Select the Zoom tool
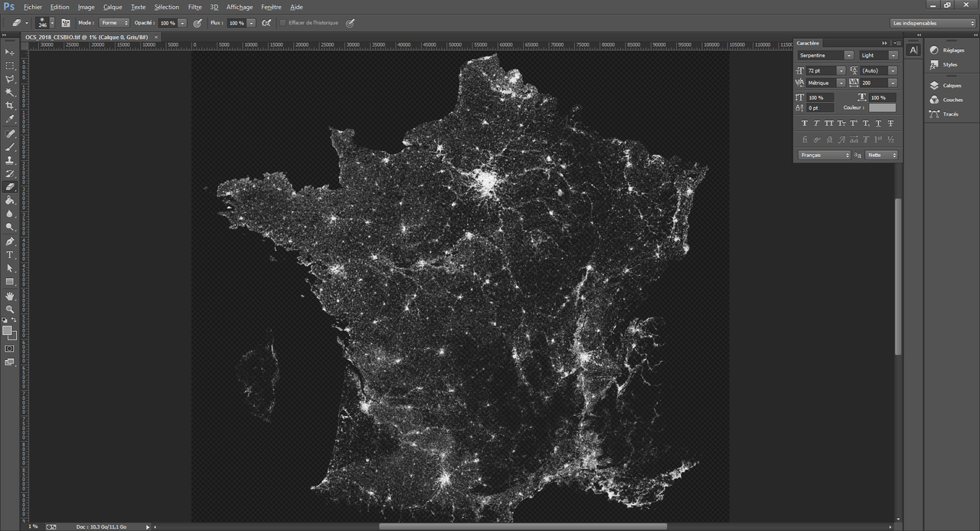Screen dimensions: 980x531 pyautogui.click(x=10, y=309)
